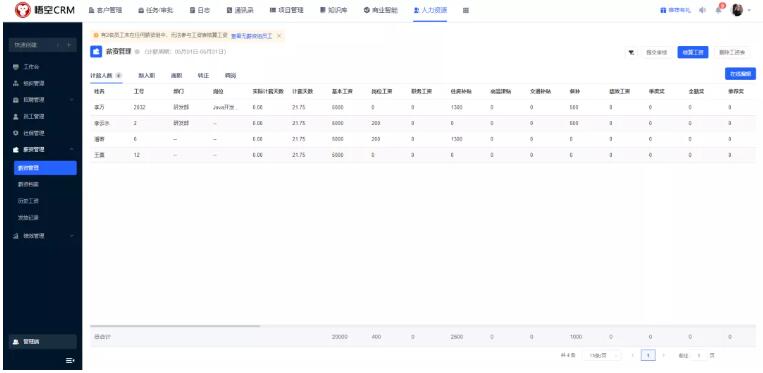
Task: Click the orange warning icon in the notice bar
Action: tap(96, 35)
